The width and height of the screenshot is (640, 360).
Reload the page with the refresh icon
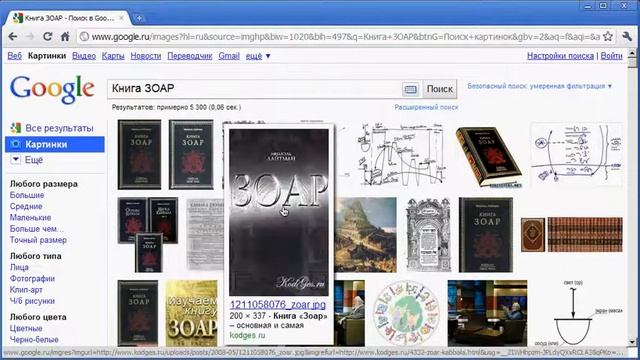(x=47, y=37)
